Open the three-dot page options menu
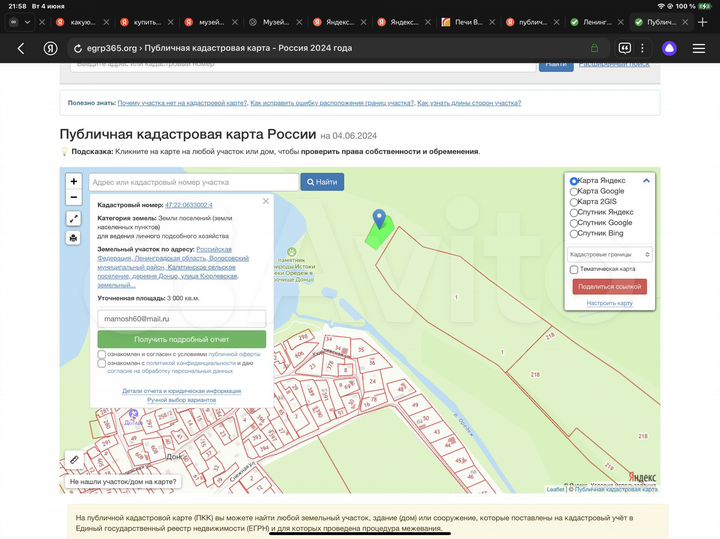Screen dimensions: 720x539 (642, 48)
